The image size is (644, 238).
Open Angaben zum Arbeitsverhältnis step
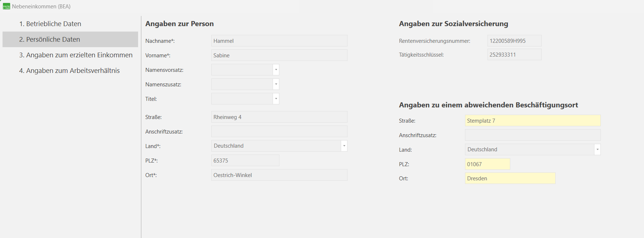(69, 71)
